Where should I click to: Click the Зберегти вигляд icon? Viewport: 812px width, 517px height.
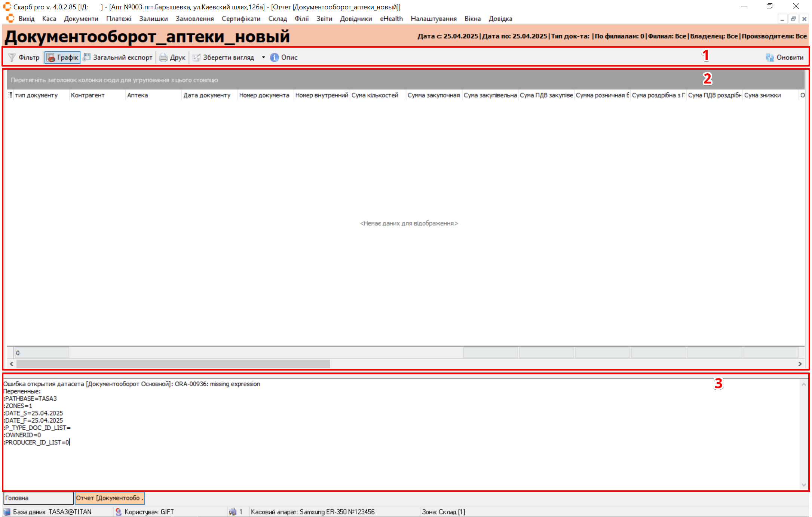[196, 57]
